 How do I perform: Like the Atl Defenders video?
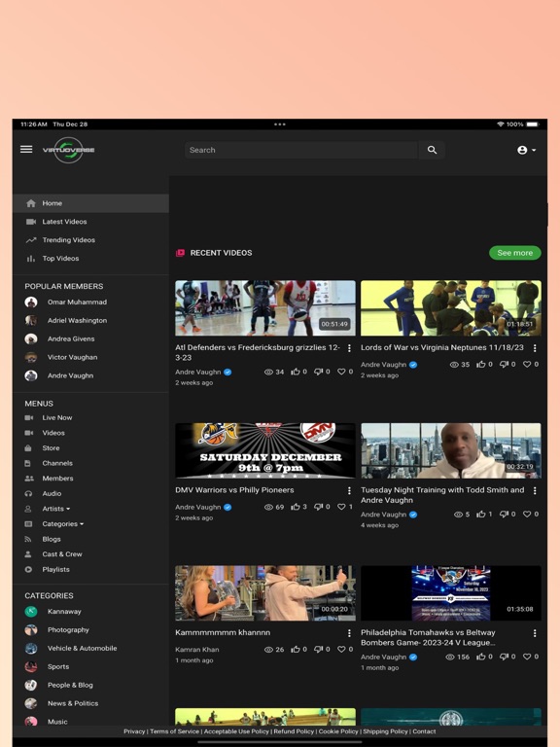(296, 372)
